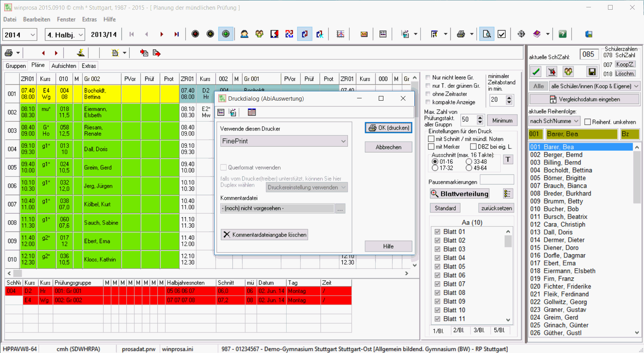Click the green help question mark icon
Viewport: 644px width, 353px height.
tap(562, 34)
